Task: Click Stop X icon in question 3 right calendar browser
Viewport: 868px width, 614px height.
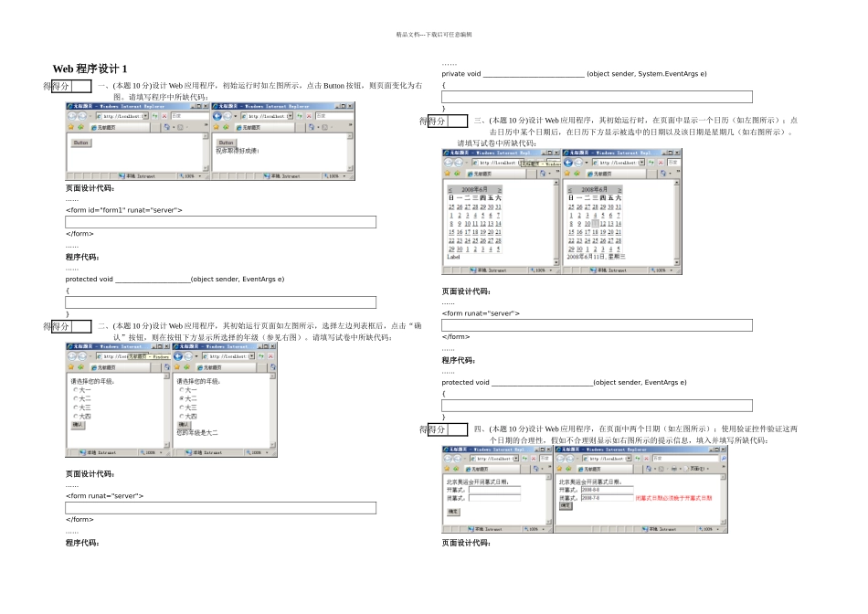Action: click(661, 163)
